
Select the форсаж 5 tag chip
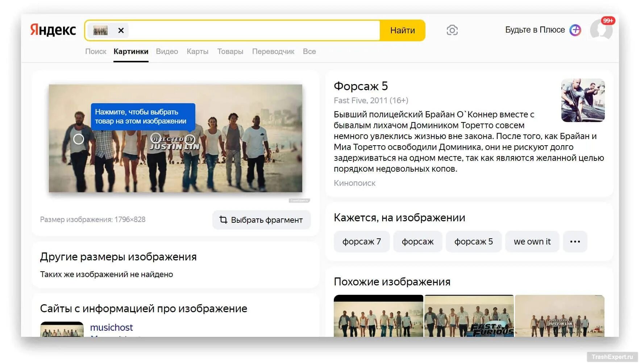(473, 242)
